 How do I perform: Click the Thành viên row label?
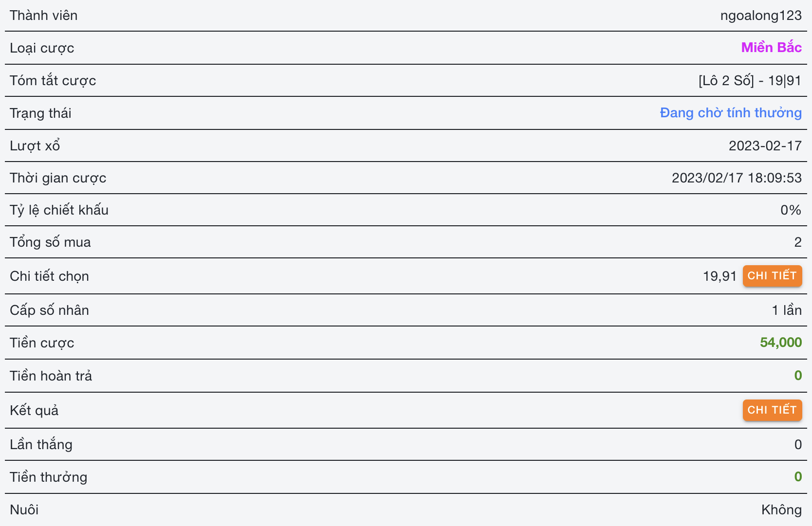click(44, 16)
